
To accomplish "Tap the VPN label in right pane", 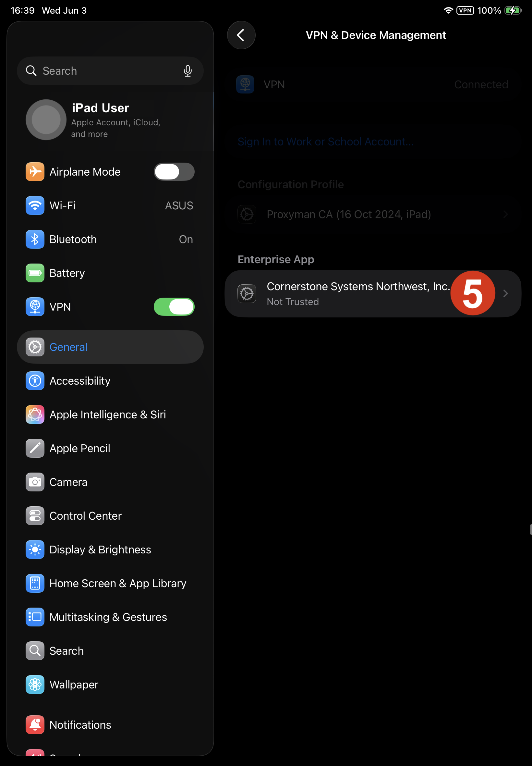I will click(x=274, y=85).
